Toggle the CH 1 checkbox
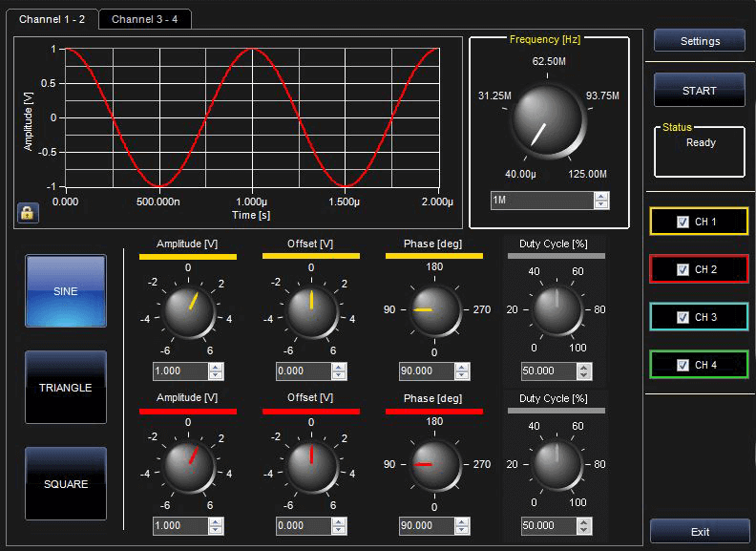756x551 pixels. (x=682, y=222)
